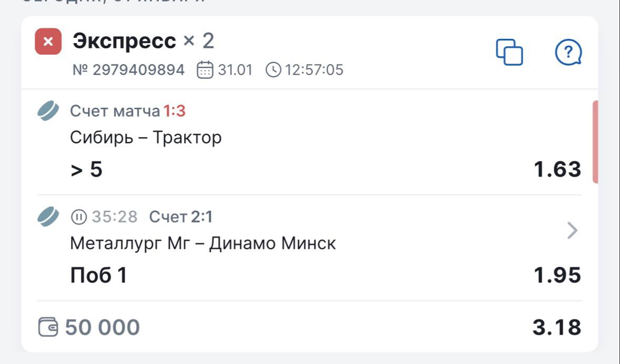Image resolution: width=620 pixels, height=364 pixels.
Task: Click the total odds 3.18
Action: coord(556,327)
